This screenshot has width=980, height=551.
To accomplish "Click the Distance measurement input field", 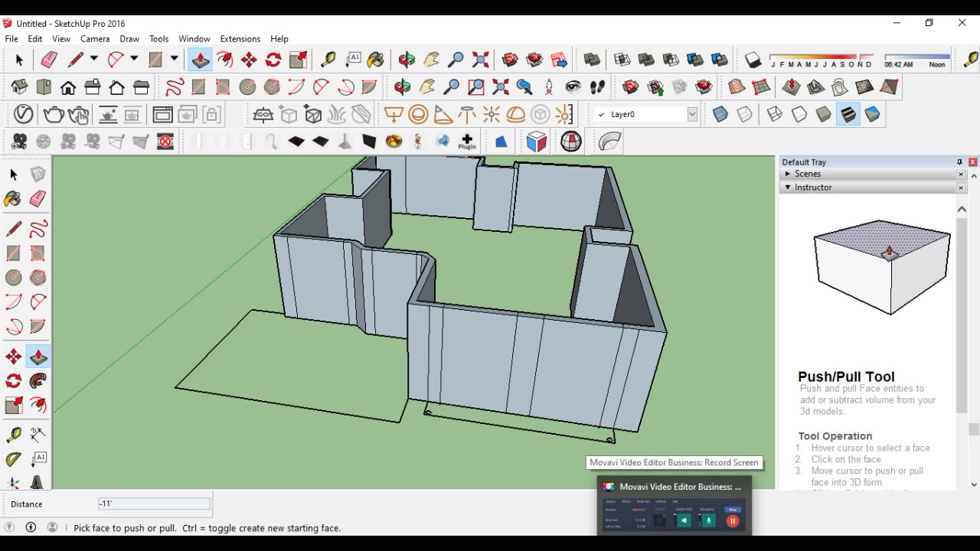I will coord(154,504).
